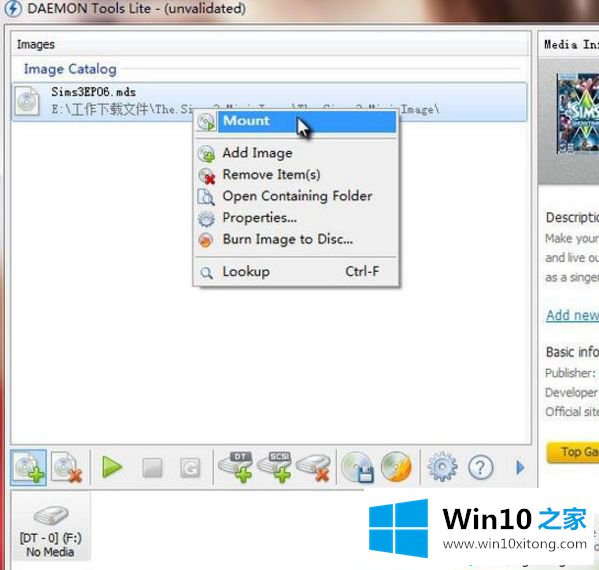This screenshot has height=570, width=599.
Task: Click the Add new link in media info
Action: (x=572, y=316)
